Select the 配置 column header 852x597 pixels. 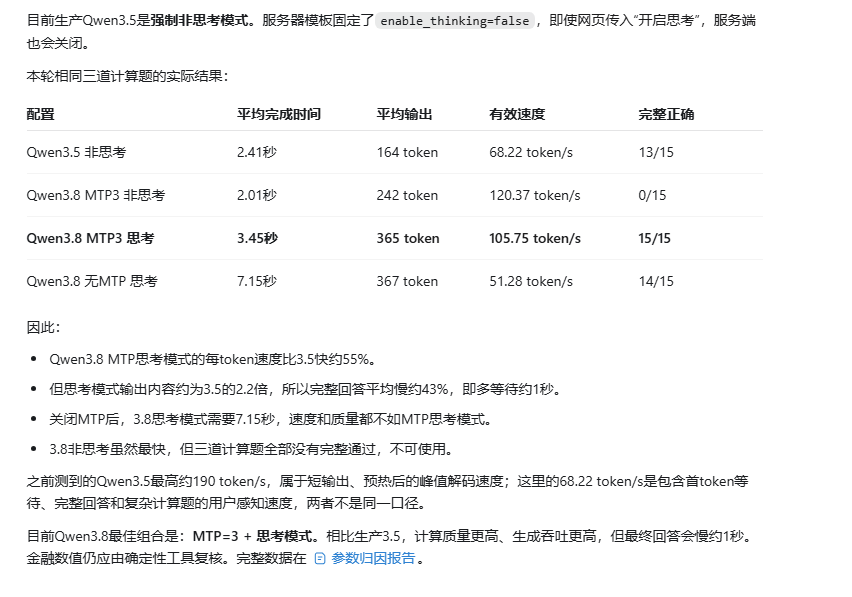click(x=41, y=114)
